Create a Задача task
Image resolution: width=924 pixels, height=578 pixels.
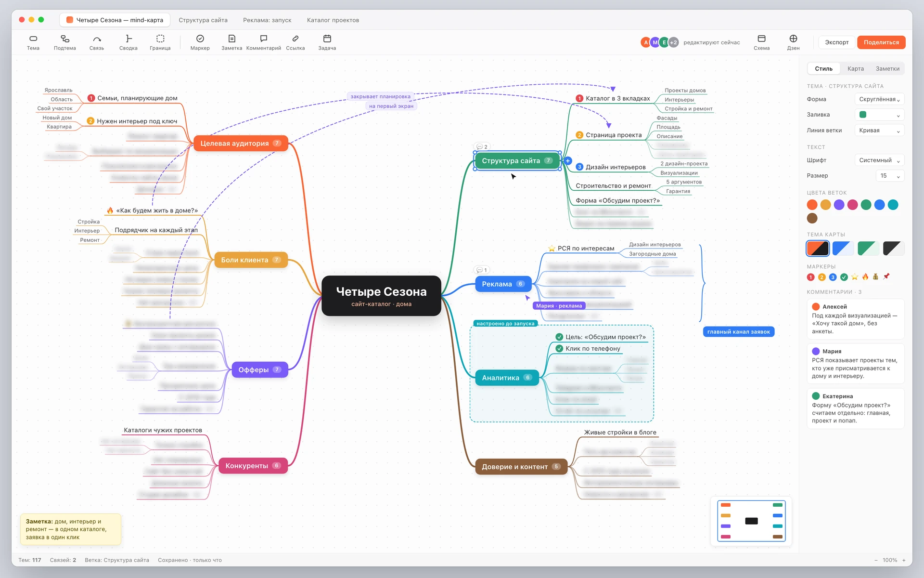[327, 42]
